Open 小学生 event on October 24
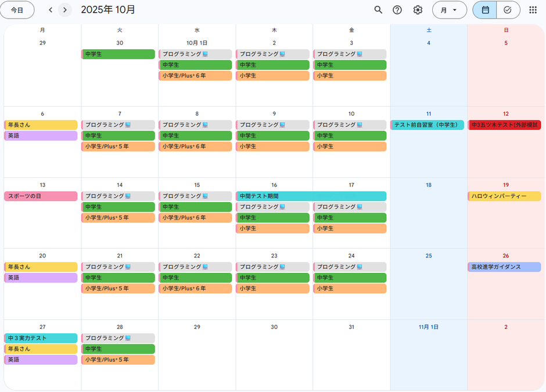Screen dimensions: 546x392 [350, 288]
